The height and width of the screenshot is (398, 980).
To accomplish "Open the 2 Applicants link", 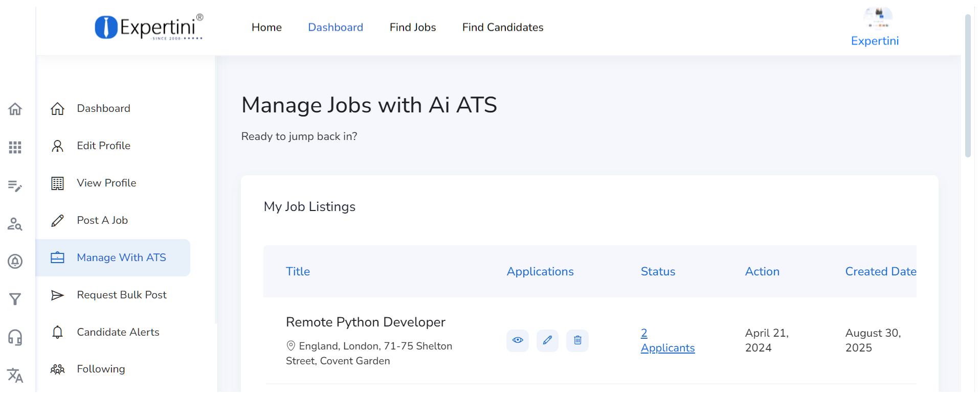I will pyautogui.click(x=667, y=341).
